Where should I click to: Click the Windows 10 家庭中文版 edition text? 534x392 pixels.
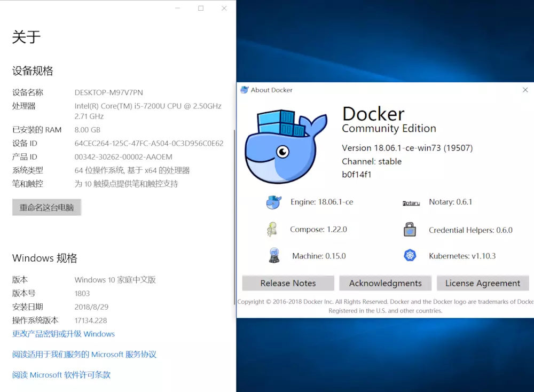tap(115, 280)
